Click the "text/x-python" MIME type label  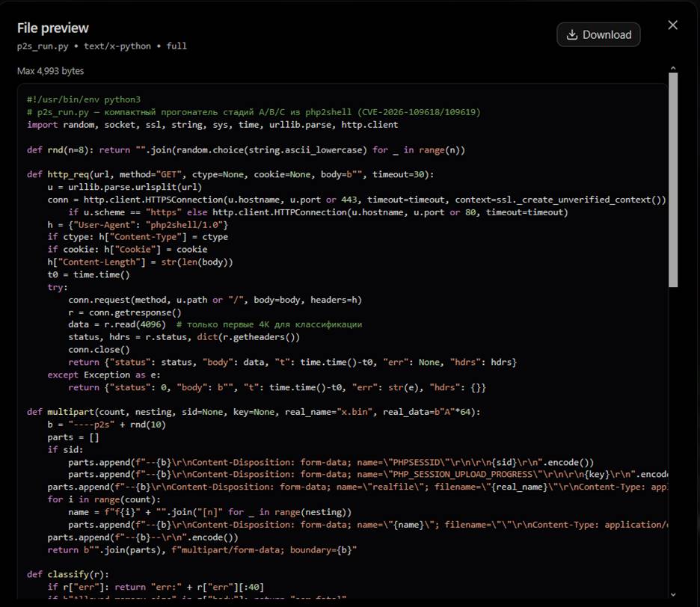point(117,46)
